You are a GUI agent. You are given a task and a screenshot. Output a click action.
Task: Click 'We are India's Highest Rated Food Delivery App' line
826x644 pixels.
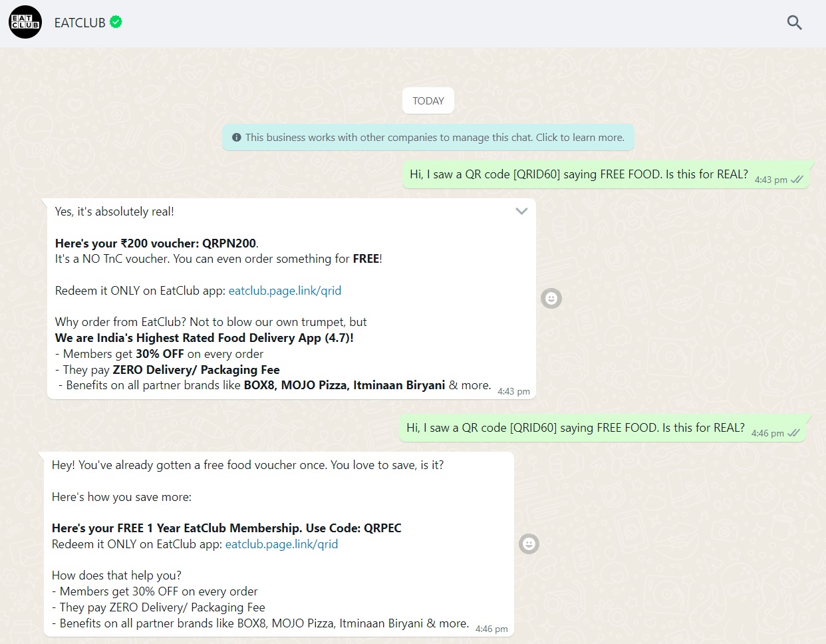204,338
